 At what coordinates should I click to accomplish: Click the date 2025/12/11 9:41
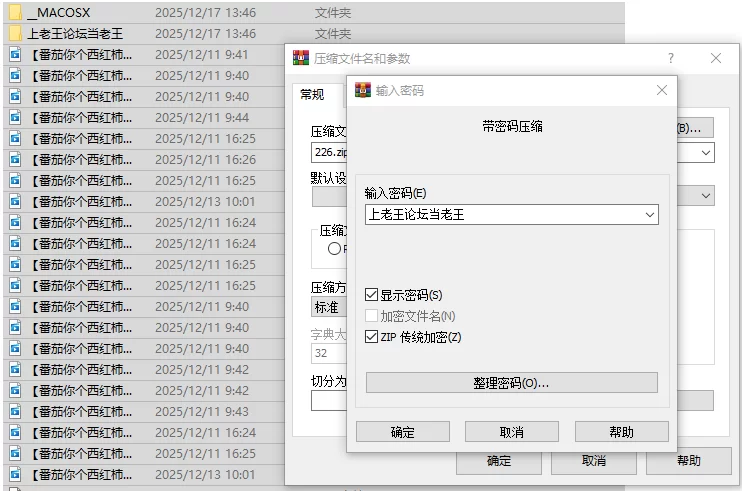[x=202, y=54]
